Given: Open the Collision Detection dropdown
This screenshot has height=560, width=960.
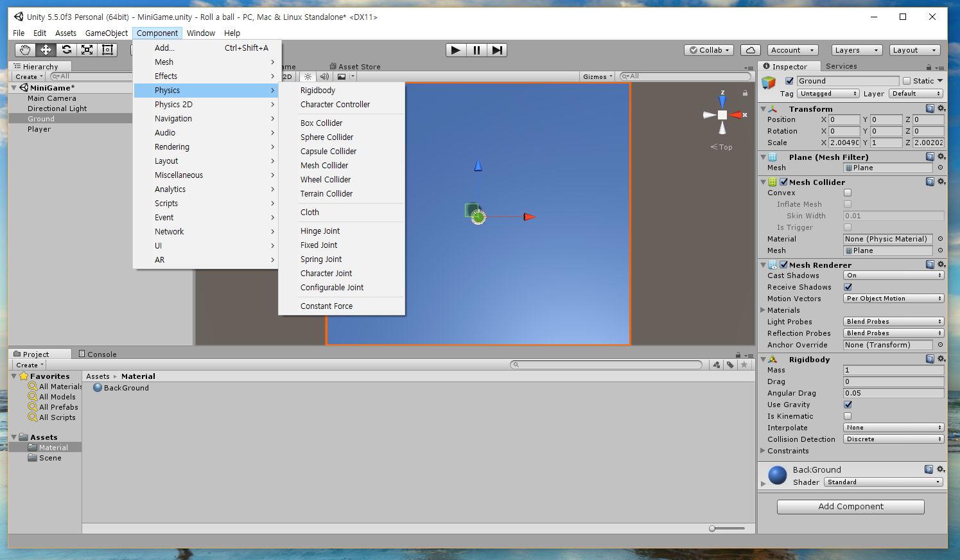Looking at the screenshot, I should pyautogui.click(x=893, y=439).
